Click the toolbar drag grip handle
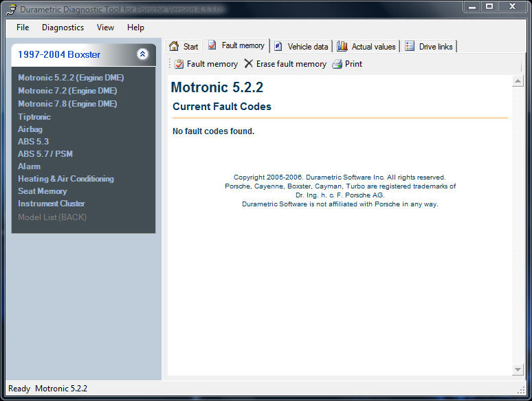Screen dimensions: 532x401 pyautogui.click(x=169, y=64)
